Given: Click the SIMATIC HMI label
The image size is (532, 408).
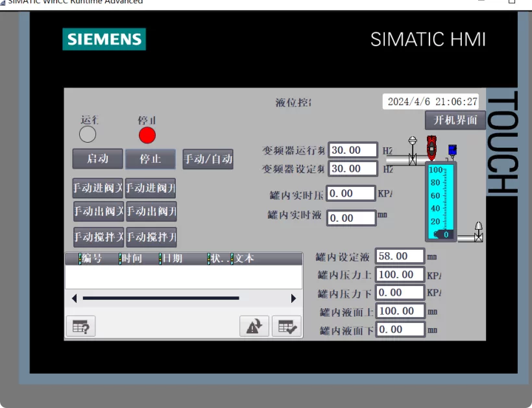Looking at the screenshot, I should 428,40.
